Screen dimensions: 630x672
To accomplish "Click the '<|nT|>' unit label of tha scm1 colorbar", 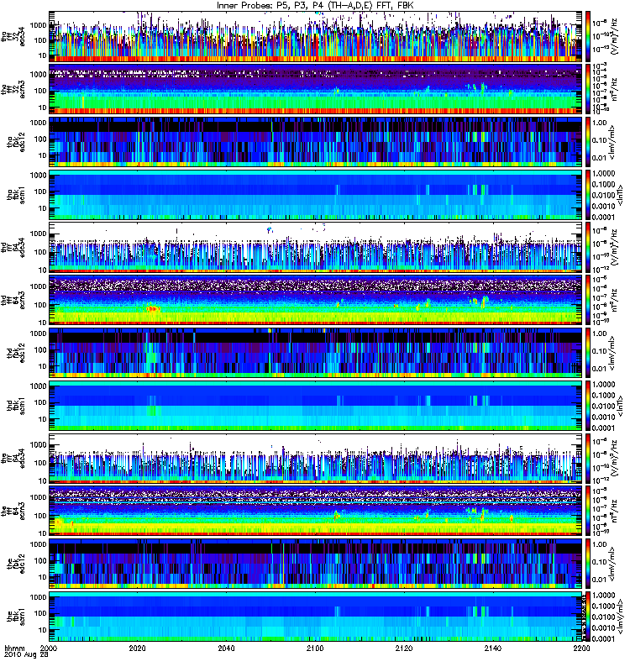I will click(618, 195).
